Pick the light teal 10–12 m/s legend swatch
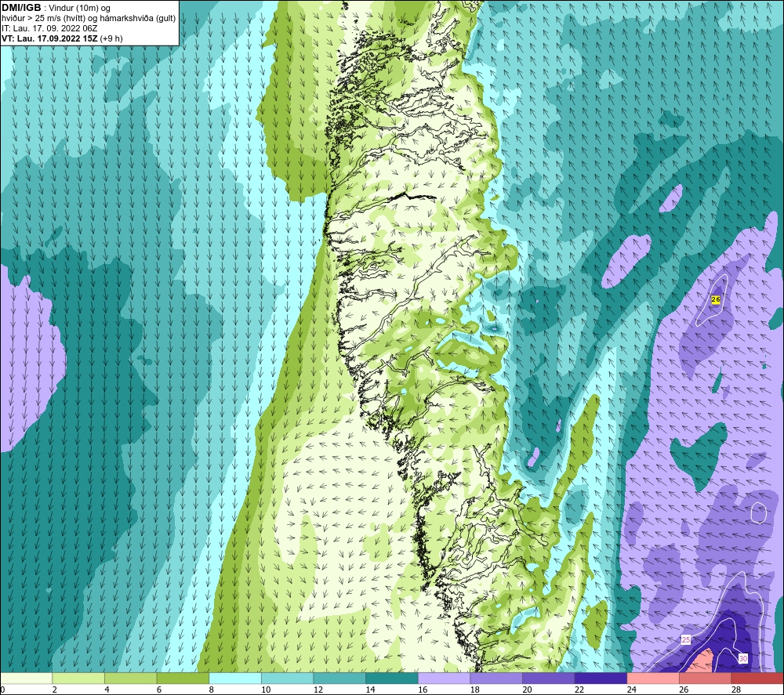Image resolution: width=784 pixels, height=695 pixels. click(x=288, y=679)
